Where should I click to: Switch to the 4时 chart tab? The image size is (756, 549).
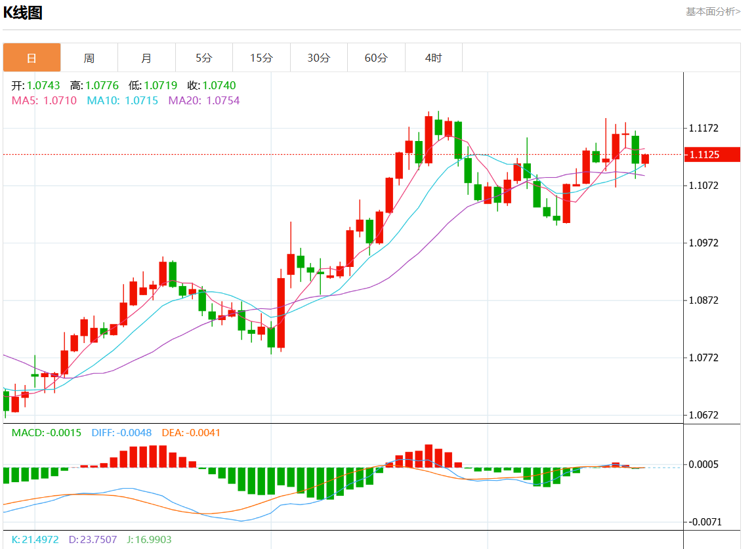(433, 58)
